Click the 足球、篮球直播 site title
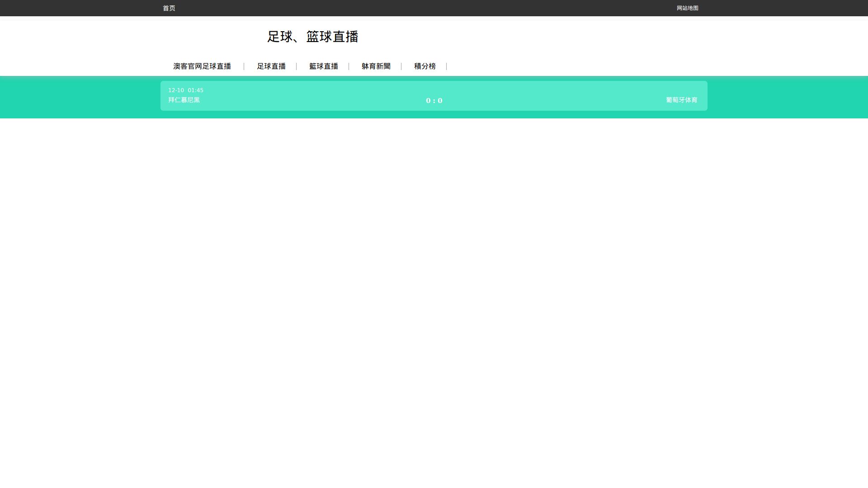This screenshot has width=868, height=488. click(x=312, y=37)
